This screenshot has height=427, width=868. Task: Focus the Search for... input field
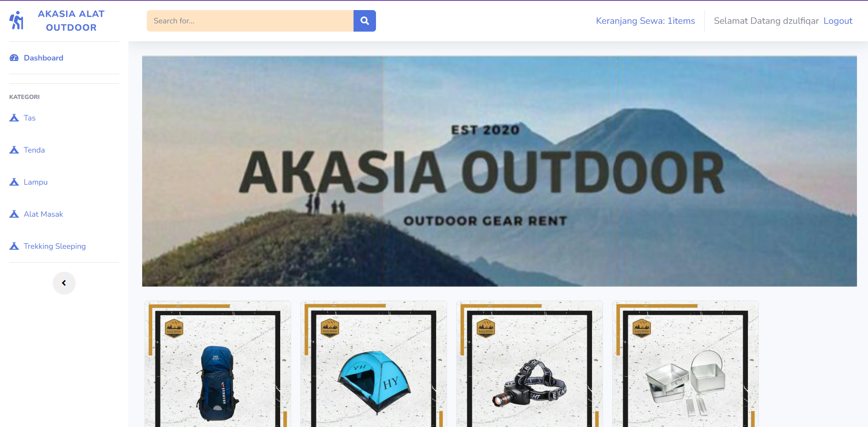[x=250, y=21]
